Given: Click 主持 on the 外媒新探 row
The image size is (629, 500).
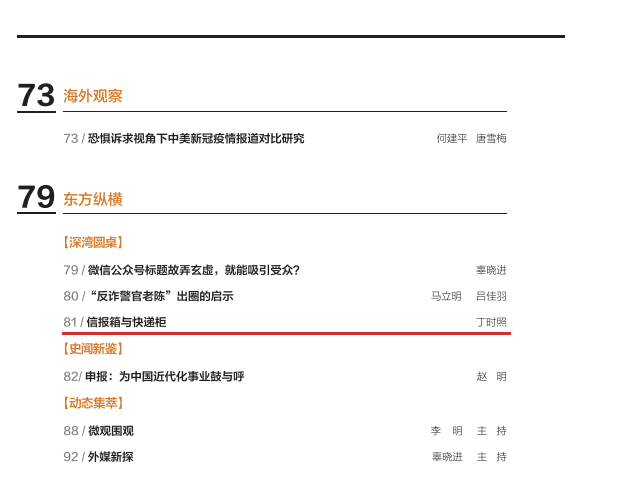Looking at the screenshot, I should point(491,457).
